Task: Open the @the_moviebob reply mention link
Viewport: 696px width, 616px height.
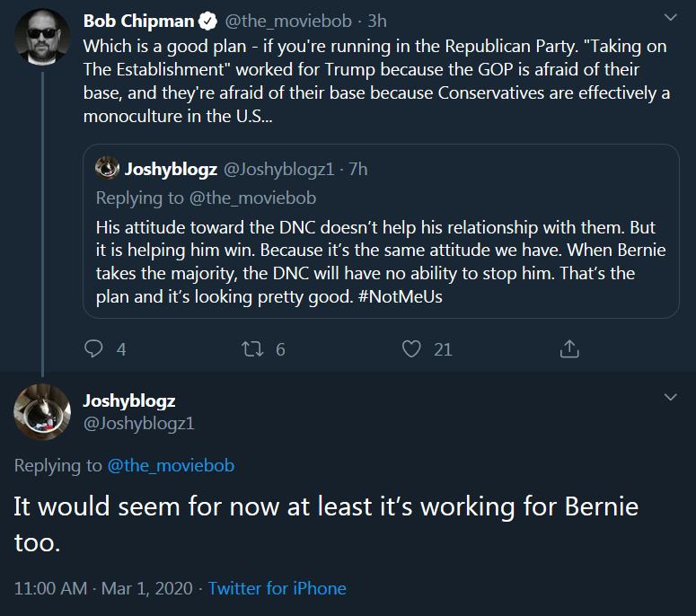Action: coord(171,465)
